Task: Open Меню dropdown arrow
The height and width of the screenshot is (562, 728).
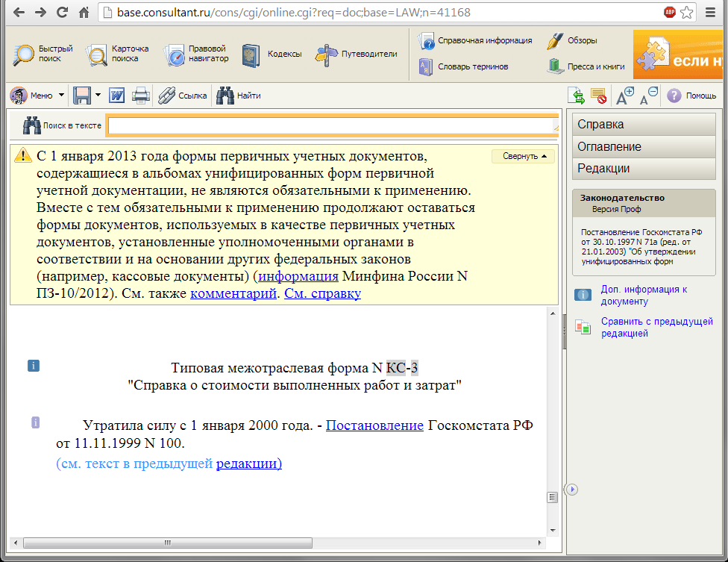Action: (x=61, y=96)
